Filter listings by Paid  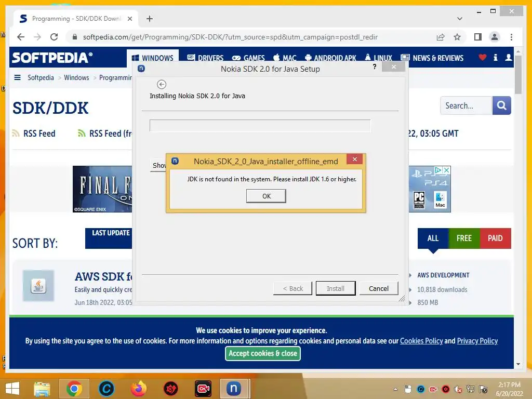495,238
